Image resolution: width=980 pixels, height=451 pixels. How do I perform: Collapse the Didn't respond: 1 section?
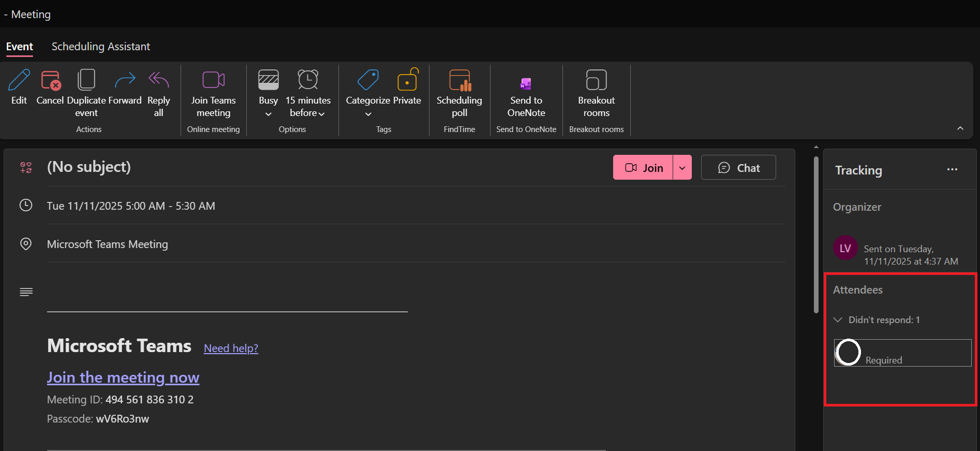pyautogui.click(x=838, y=320)
